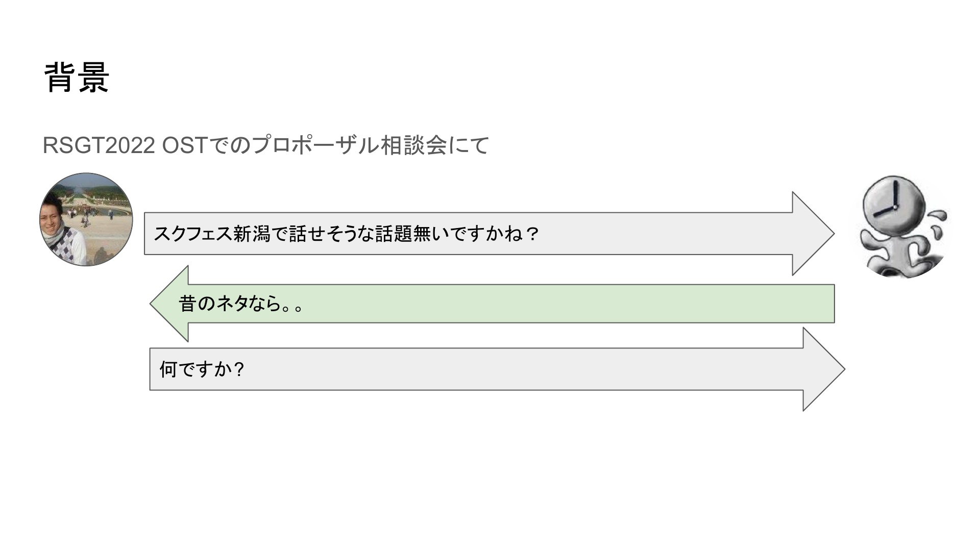
Task: Select the right-pointing arrowhead of the スクフェス新潟 arrow
Action: click(813, 234)
